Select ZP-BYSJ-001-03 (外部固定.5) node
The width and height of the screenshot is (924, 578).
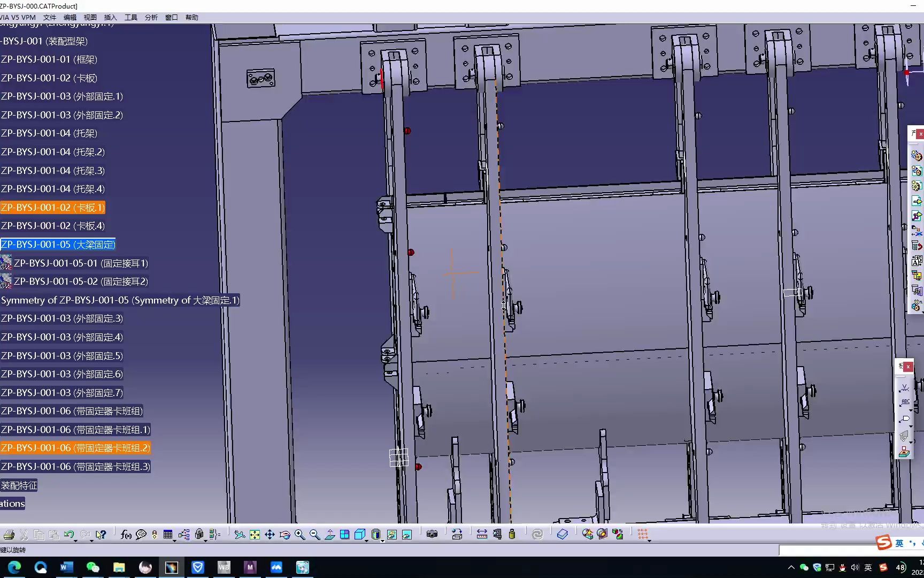pyautogui.click(x=62, y=356)
